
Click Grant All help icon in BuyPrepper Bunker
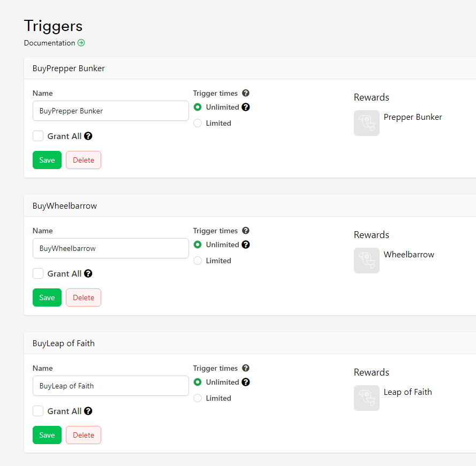point(88,136)
